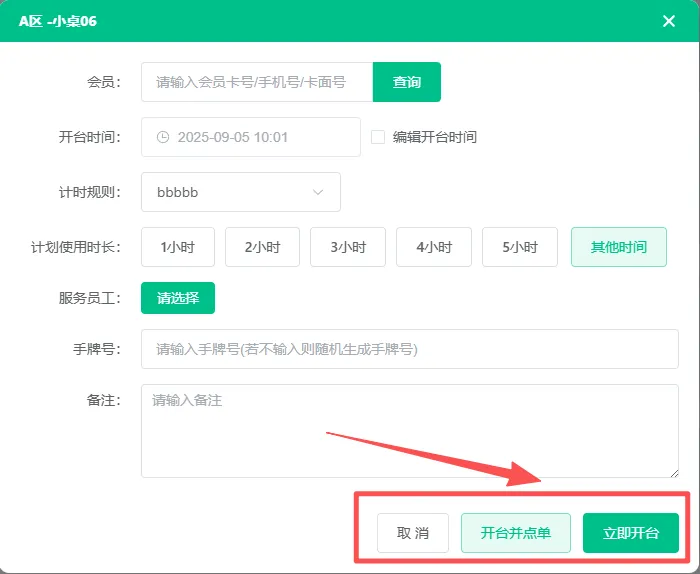The height and width of the screenshot is (574, 700).
Task: Focus the 手牌号 input field
Action: [409, 349]
